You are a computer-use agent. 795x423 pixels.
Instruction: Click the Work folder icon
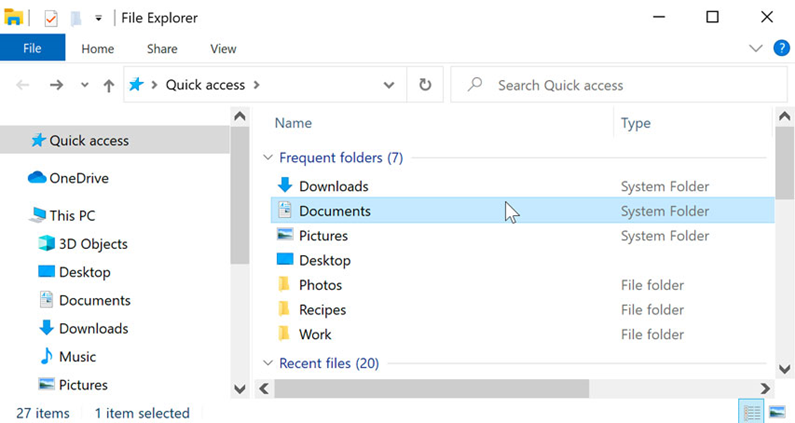[284, 333]
